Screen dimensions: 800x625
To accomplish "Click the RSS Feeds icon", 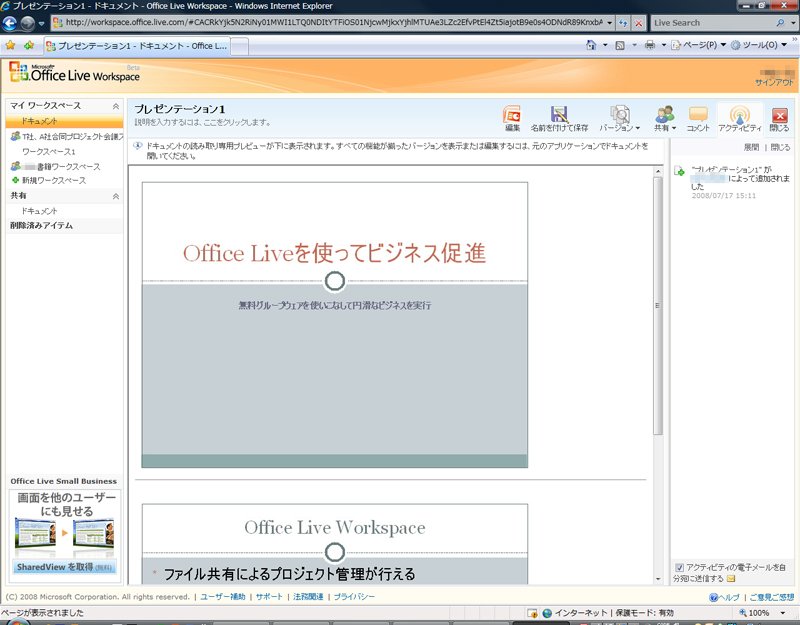I will point(620,45).
